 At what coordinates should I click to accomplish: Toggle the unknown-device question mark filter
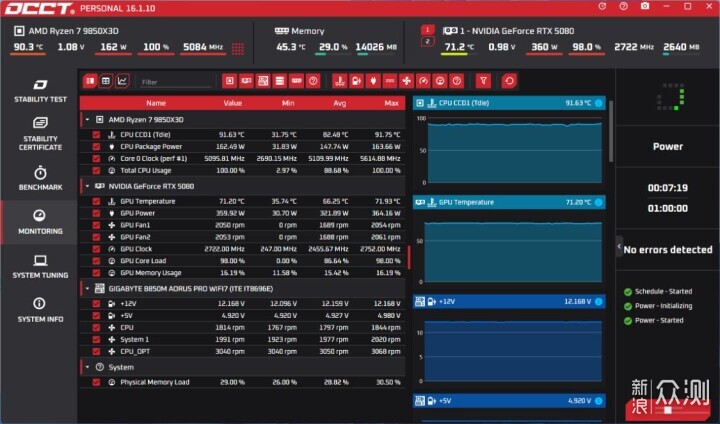click(313, 81)
